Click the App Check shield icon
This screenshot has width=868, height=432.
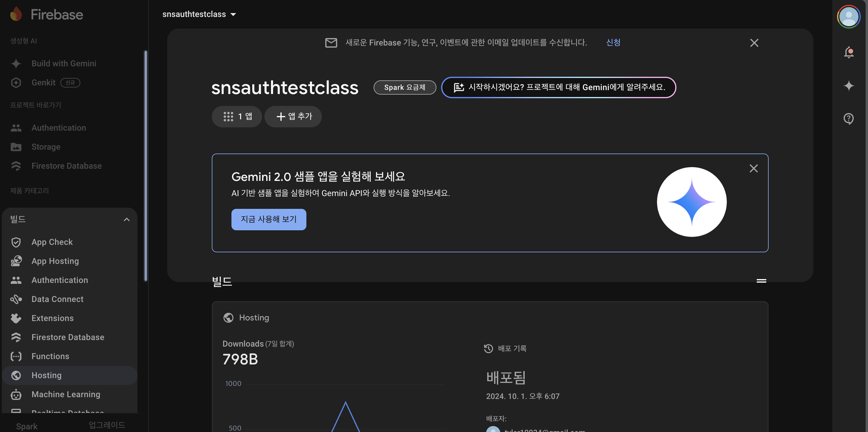pyautogui.click(x=16, y=242)
